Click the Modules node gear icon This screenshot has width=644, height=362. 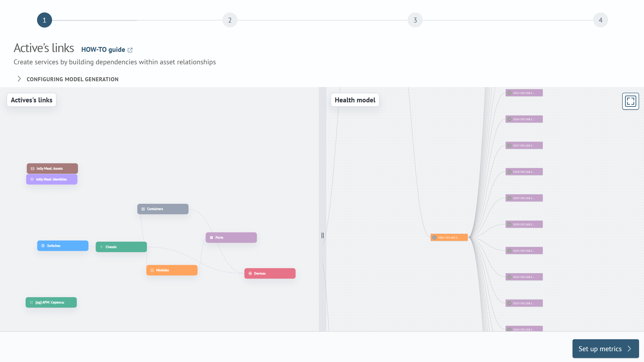(152, 270)
